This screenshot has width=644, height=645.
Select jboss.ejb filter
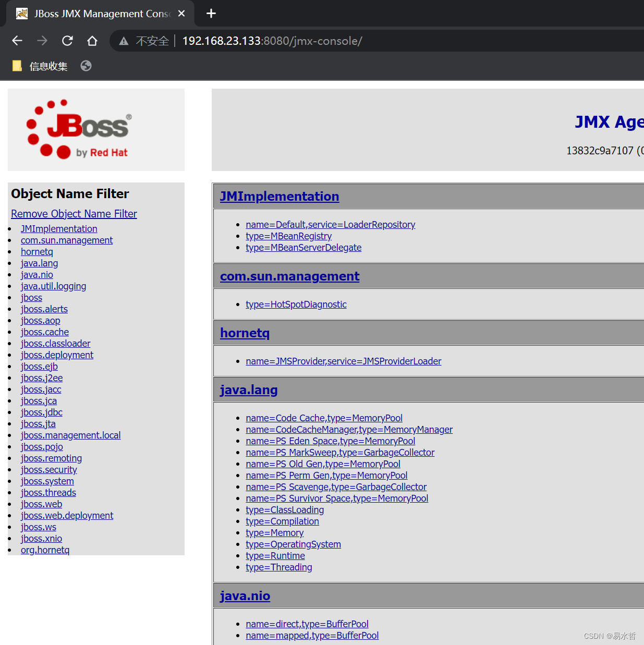[x=40, y=367]
